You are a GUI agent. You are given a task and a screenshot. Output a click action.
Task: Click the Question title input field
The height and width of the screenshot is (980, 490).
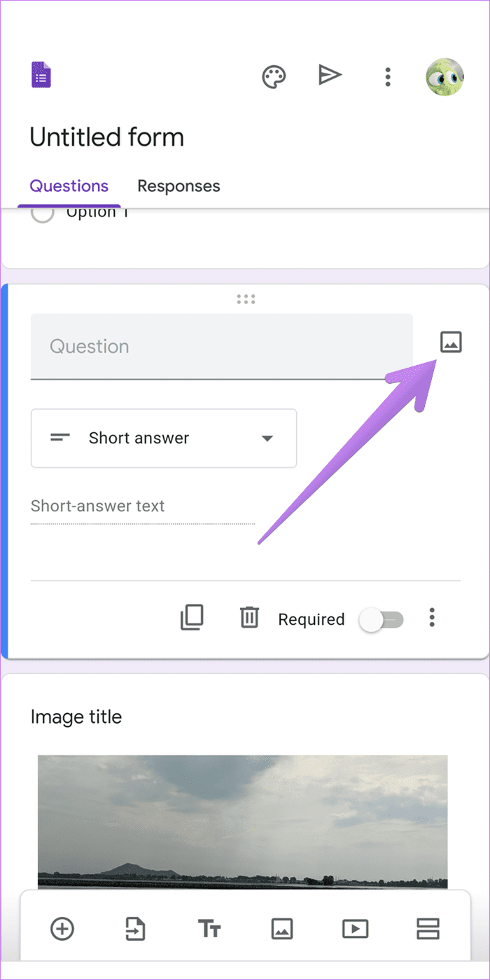click(x=222, y=346)
